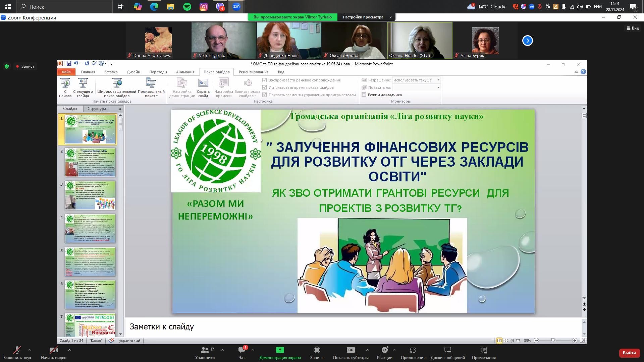Switch to the Insert ribbon tab
The image size is (644, 362).
pos(111,72)
